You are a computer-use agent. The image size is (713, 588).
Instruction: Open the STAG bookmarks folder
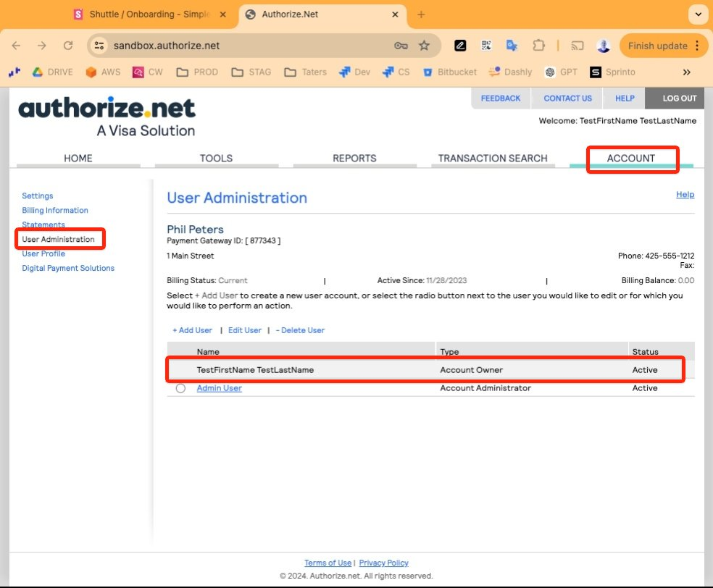pos(251,72)
